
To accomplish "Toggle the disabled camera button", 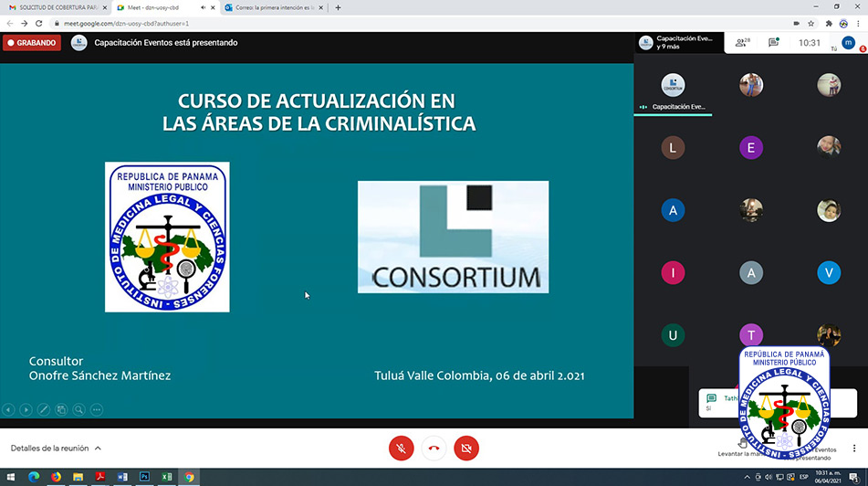I will click(466, 449).
